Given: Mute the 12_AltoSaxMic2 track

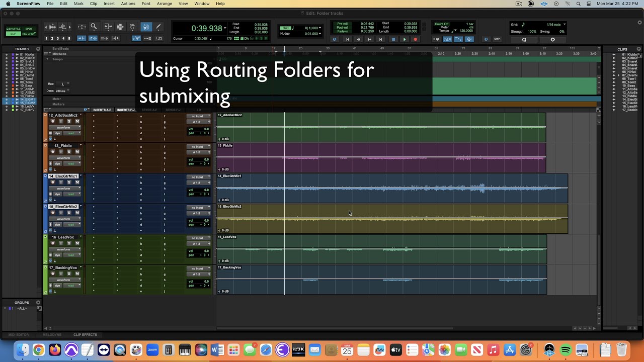Looking at the screenshot, I should coord(77,121).
